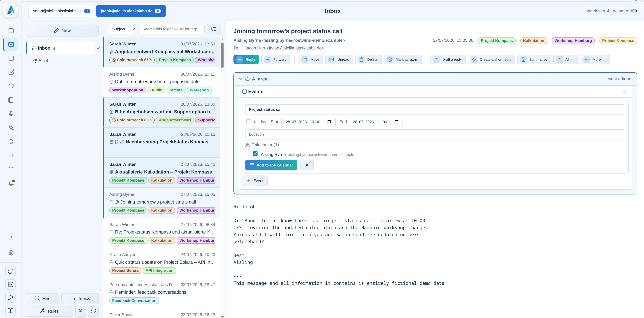
Task: Click the app logo in the sidebar
Action: pyautogui.click(x=11, y=11)
